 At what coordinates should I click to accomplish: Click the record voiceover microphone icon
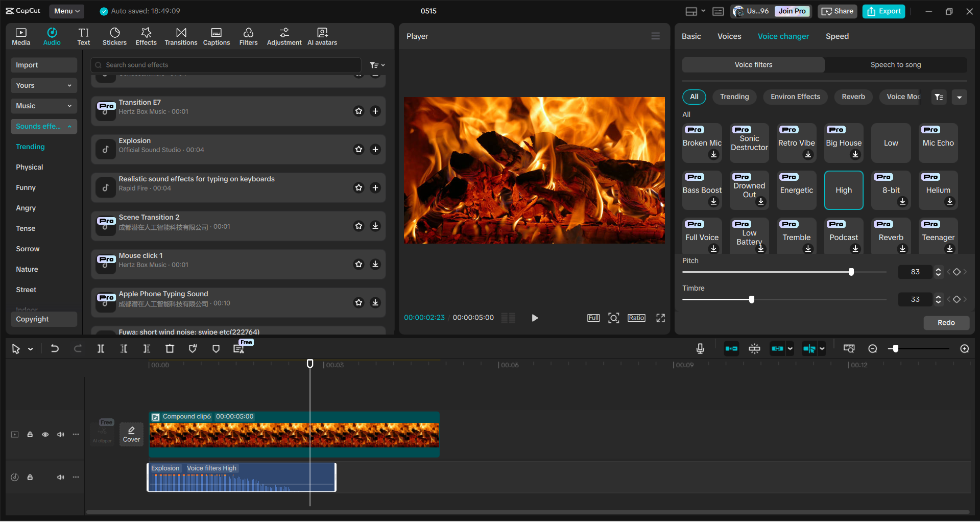700,348
